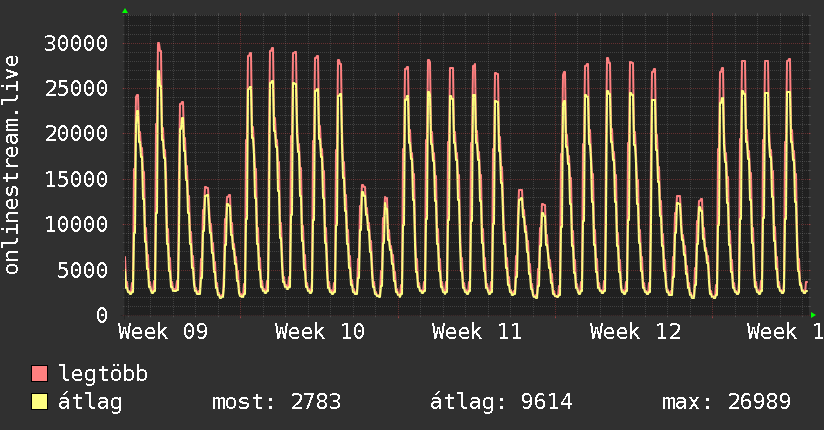The image size is (824, 430).
Task: Click the green arrow at top of y-axis
Action: (x=125, y=11)
